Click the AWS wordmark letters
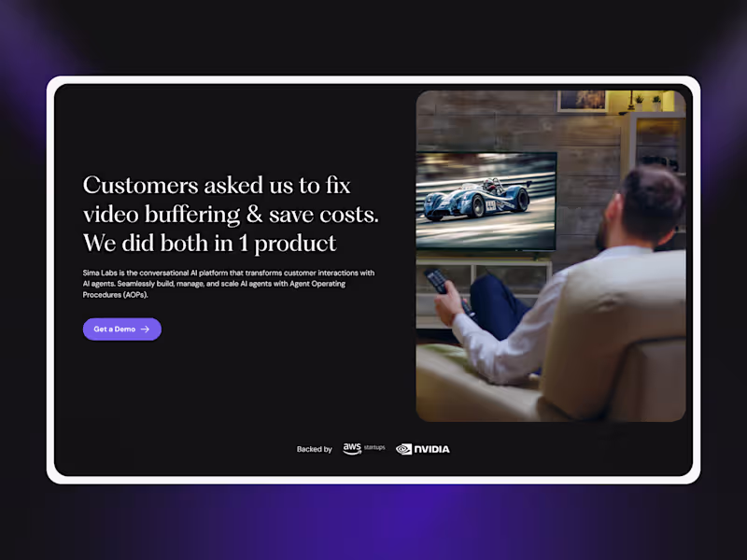Viewport: 747px width, 560px height. pos(350,446)
